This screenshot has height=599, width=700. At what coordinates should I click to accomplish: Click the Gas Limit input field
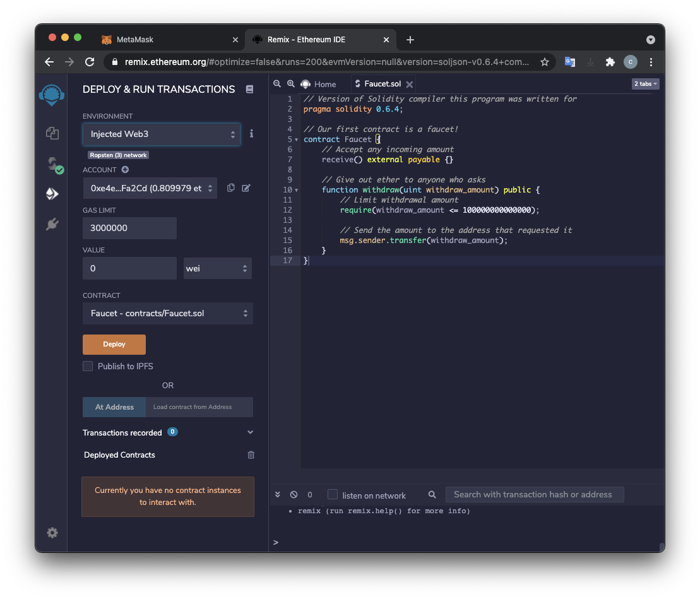tap(129, 228)
